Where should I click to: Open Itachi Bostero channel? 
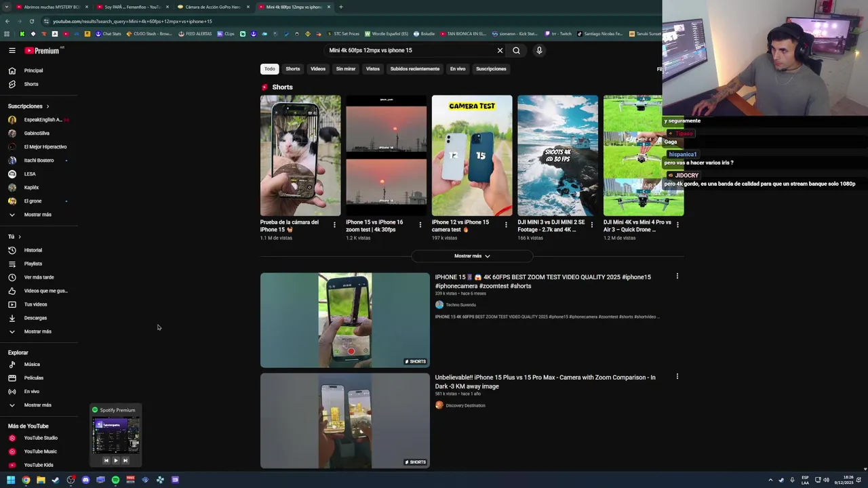pyautogui.click(x=39, y=161)
